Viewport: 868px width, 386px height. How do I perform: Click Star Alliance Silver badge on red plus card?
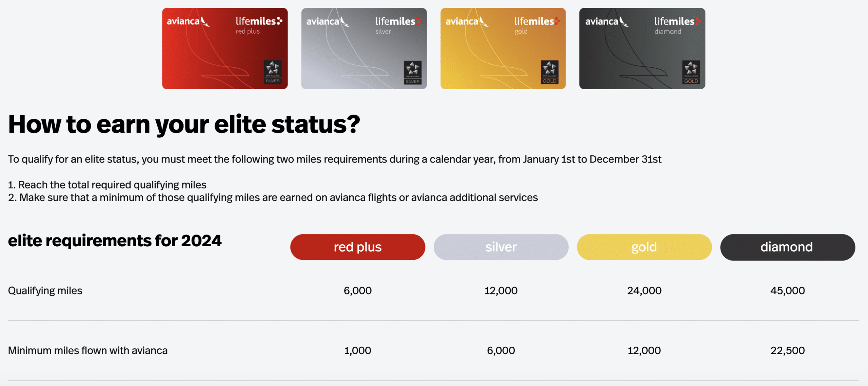tap(273, 72)
